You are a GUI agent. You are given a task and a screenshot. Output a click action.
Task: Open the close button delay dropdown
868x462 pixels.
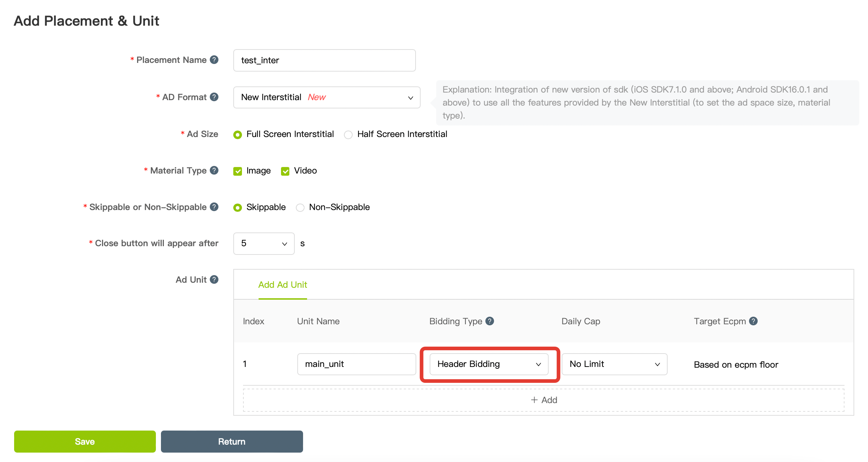click(264, 244)
